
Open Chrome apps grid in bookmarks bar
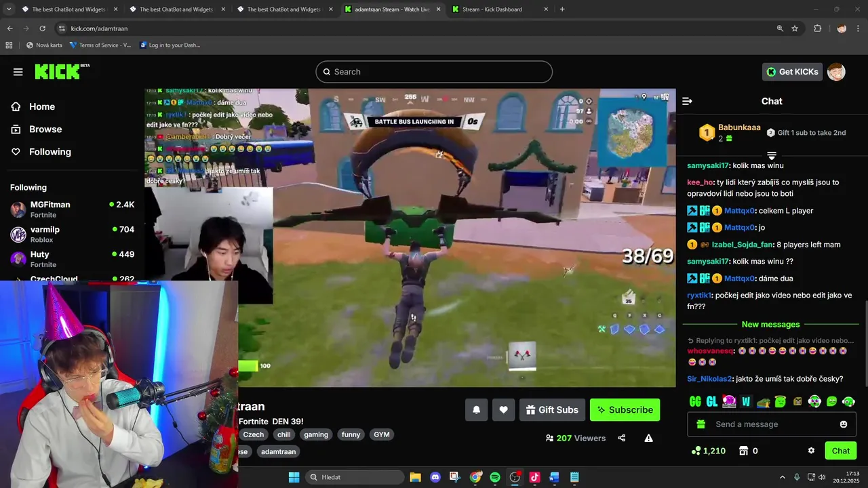point(9,45)
